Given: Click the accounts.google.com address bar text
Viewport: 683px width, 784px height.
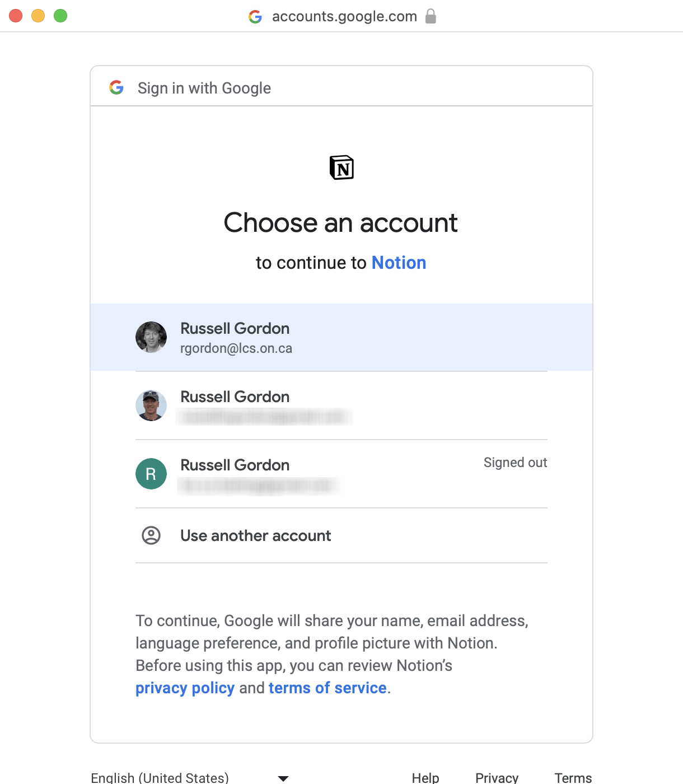Looking at the screenshot, I should 344,17.
